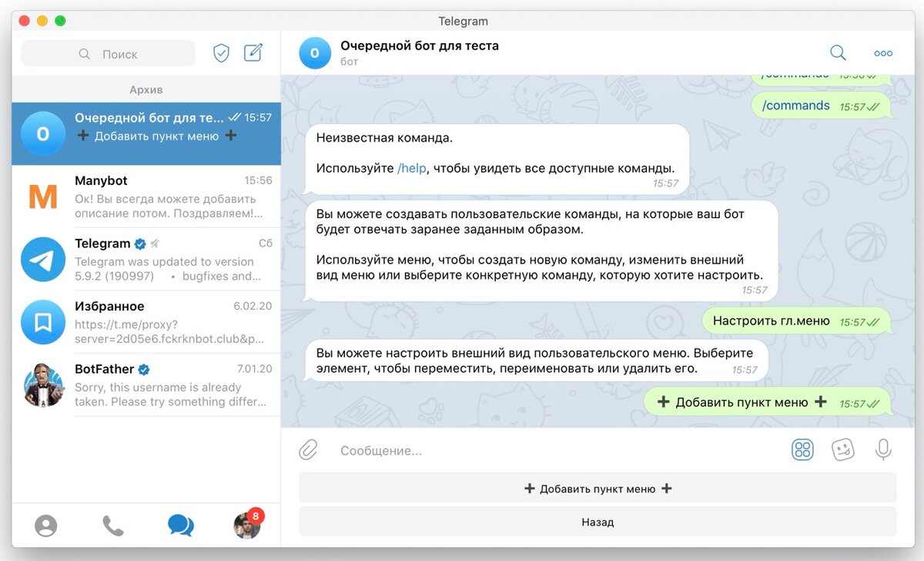Viewport: 924px width, 561px height.
Task: Open the Chats tab
Action: [180, 526]
